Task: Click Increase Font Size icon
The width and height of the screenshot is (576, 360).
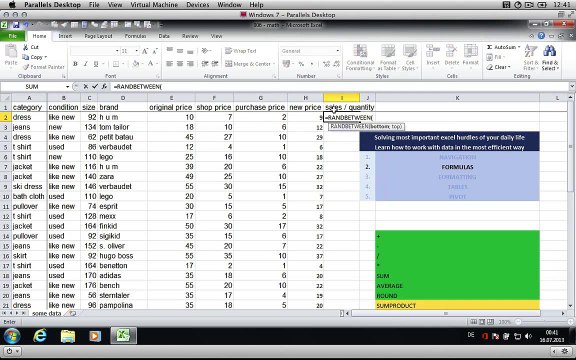Action: pos(145,51)
